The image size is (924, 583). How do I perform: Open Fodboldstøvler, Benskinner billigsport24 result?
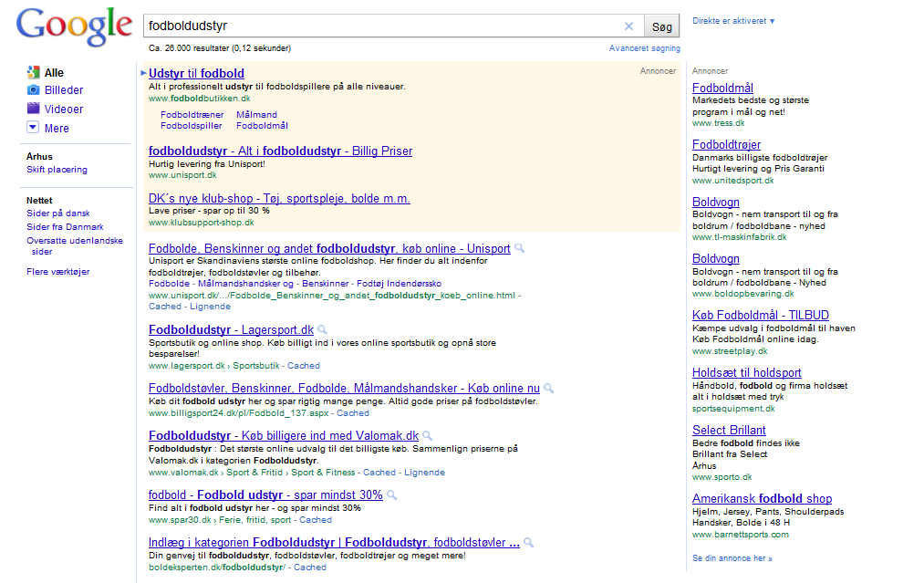(x=344, y=389)
